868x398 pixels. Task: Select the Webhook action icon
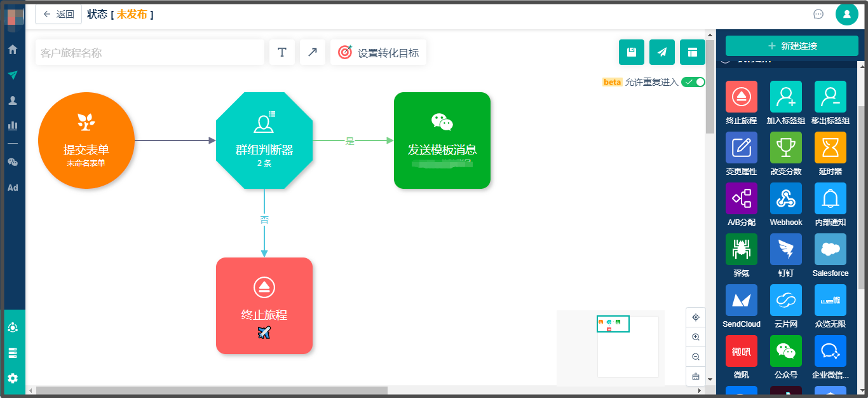tap(786, 198)
